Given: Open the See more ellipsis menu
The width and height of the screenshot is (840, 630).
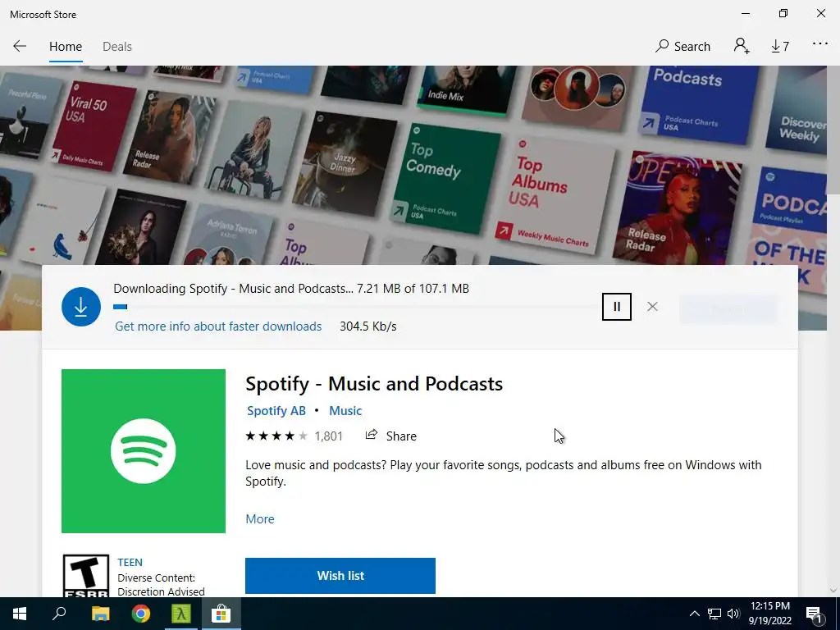Looking at the screenshot, I should click(819, 44).
